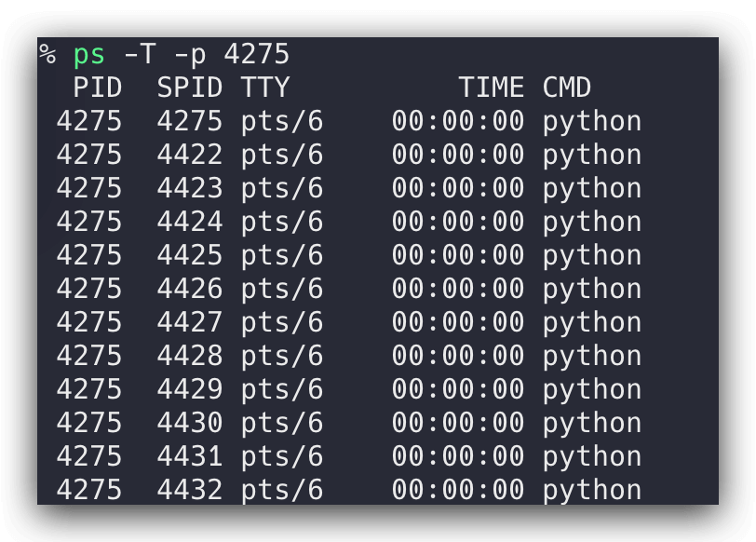Click the SPID value 4430
Image resolution: width=756 pixels, height=542 pixels.
tap(190, 424)
